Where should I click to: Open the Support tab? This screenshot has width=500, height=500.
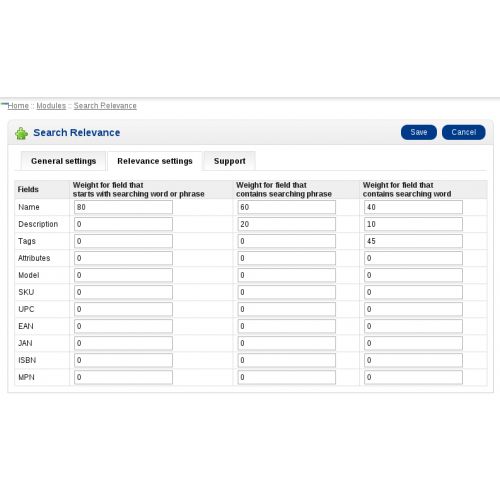point(230,161)
